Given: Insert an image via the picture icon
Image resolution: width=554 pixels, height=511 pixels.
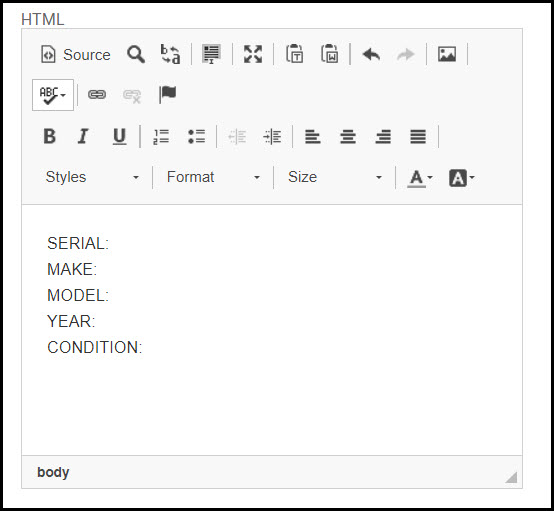Looking at the screenshot, I should point(447,54).
